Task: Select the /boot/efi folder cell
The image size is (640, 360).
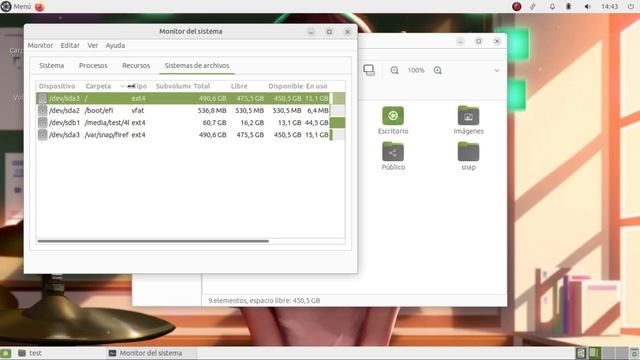Action: 99,111
